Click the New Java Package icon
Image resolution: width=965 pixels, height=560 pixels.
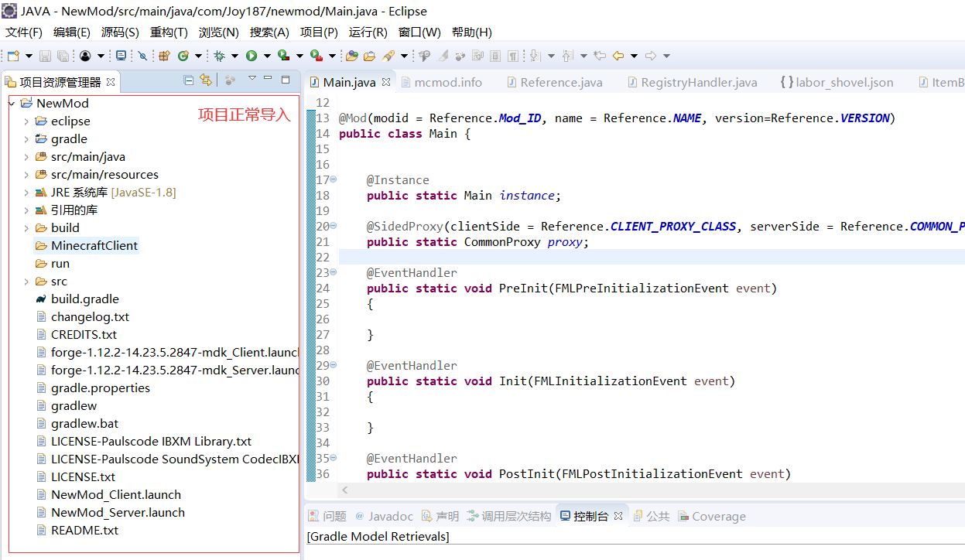pyautogui.click(x=164, y=56)
